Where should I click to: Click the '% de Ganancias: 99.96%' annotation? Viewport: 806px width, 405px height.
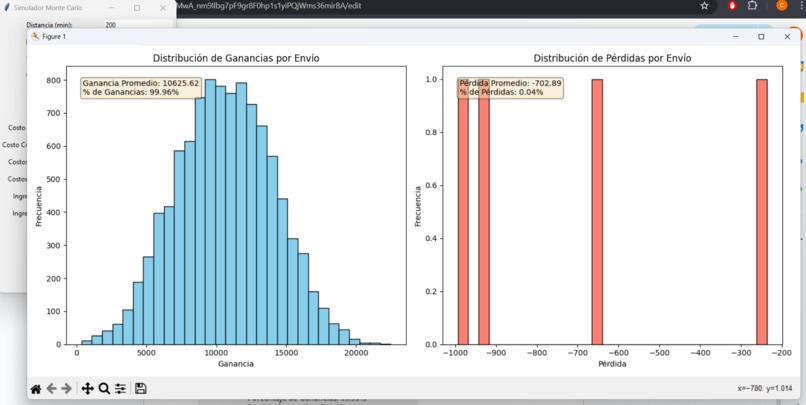coord(131,92)
